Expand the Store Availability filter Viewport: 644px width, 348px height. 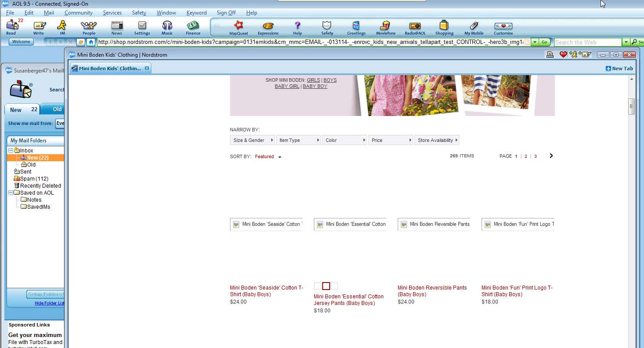coord(437,140)
